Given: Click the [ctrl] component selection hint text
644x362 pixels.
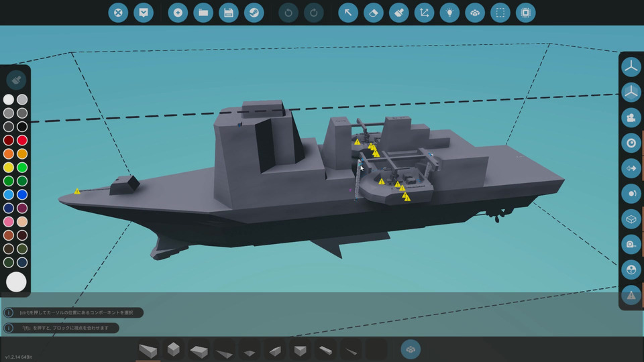Looking at the screenshot, I should [x=76, y=313].
